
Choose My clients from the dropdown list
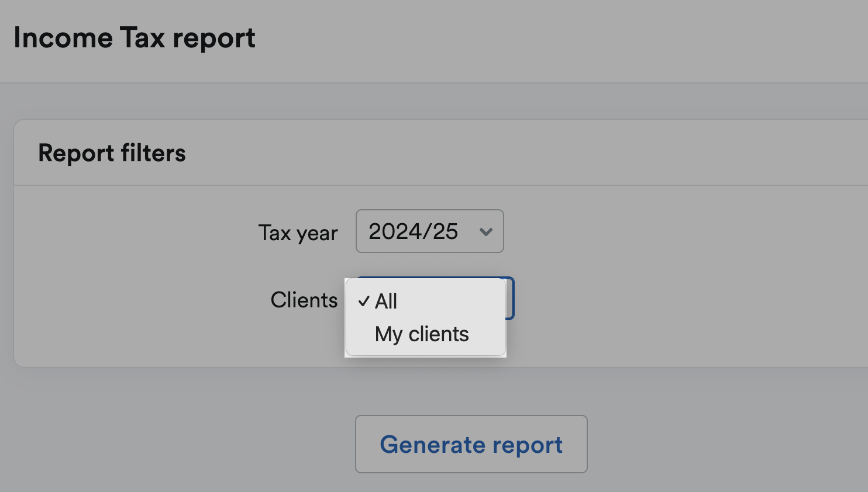425,334
